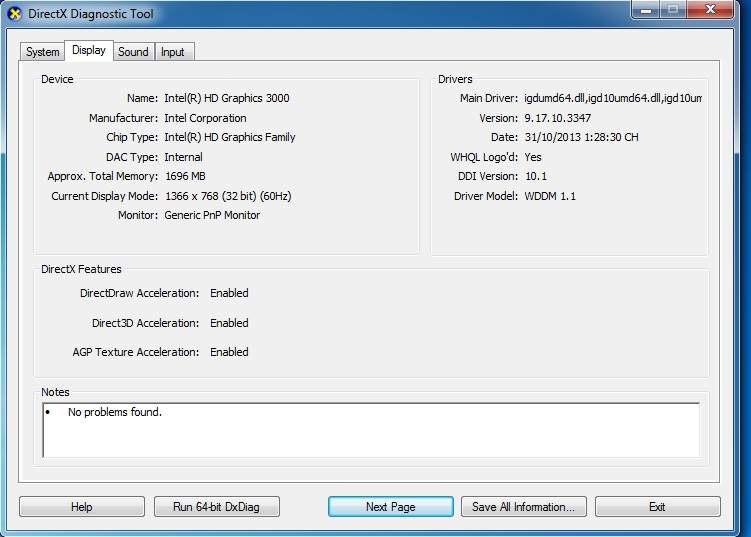Click 'DirectX Diagnostic Tool' window title text
751x537 pixels.
click(x=91, y=14)
